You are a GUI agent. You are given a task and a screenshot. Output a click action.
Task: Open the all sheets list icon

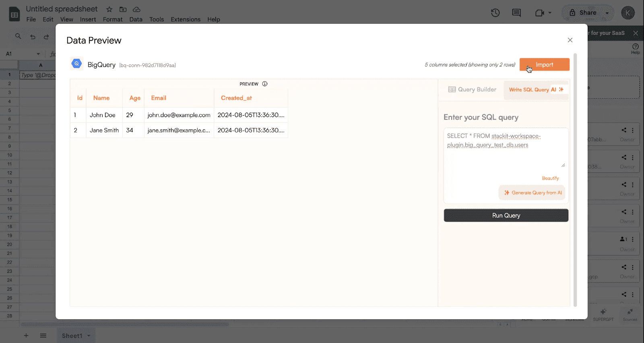pyautogui.click(x=43, y=335)
